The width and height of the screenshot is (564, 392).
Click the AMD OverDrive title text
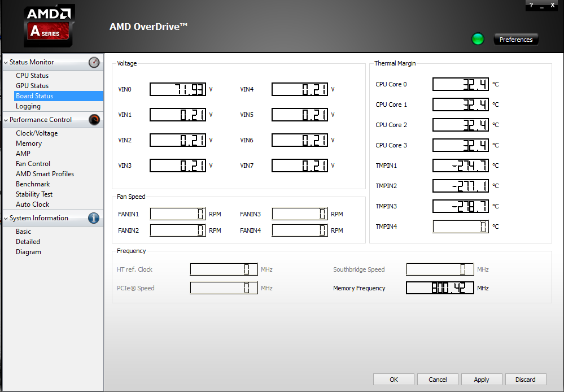coord(148,27)
